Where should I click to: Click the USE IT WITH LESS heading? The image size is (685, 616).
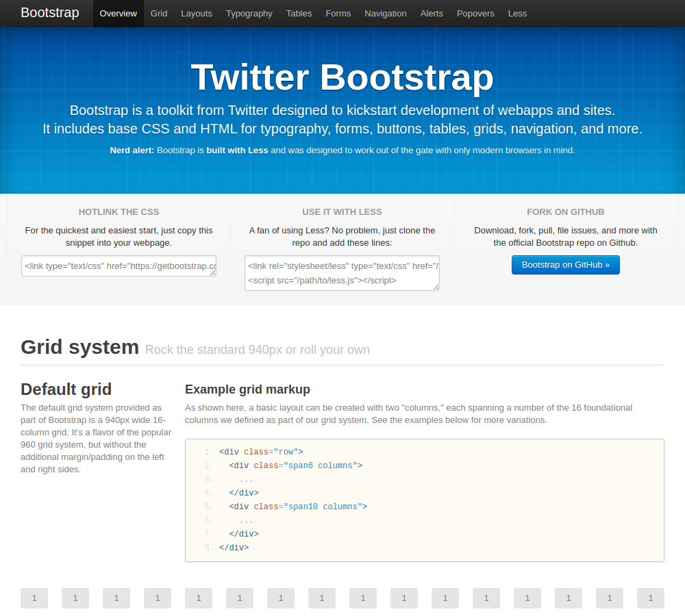tap(342, 211)
